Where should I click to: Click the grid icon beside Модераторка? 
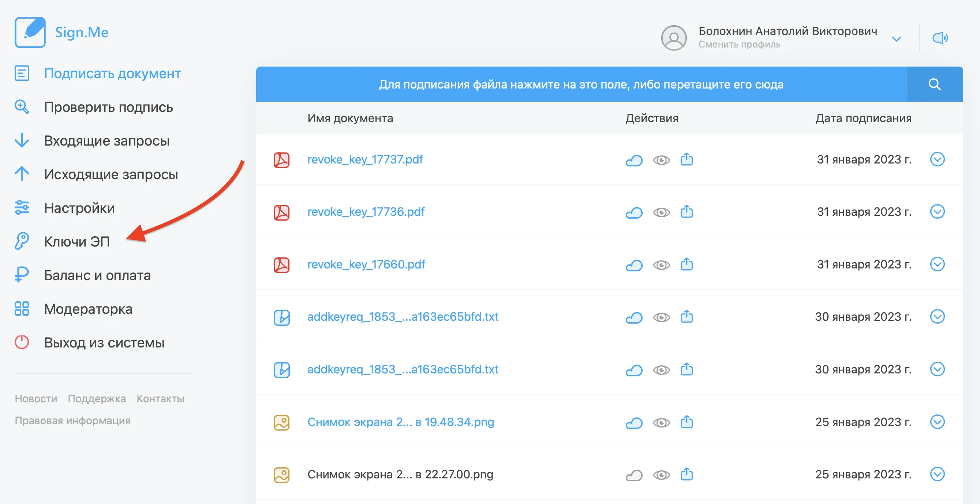[22, 309]
